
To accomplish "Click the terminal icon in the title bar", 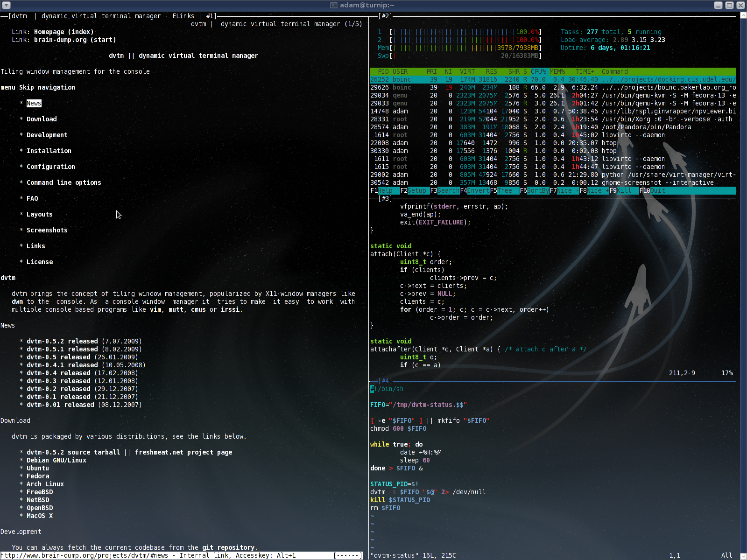I will coord(333,5).
